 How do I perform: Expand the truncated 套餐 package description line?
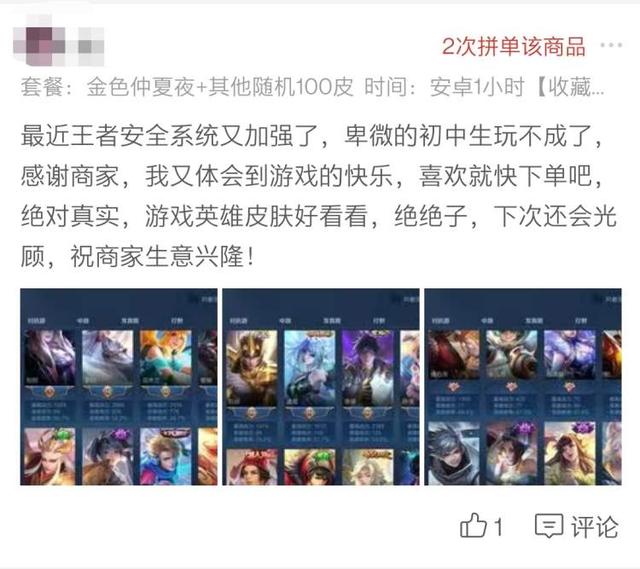(313, 87)
